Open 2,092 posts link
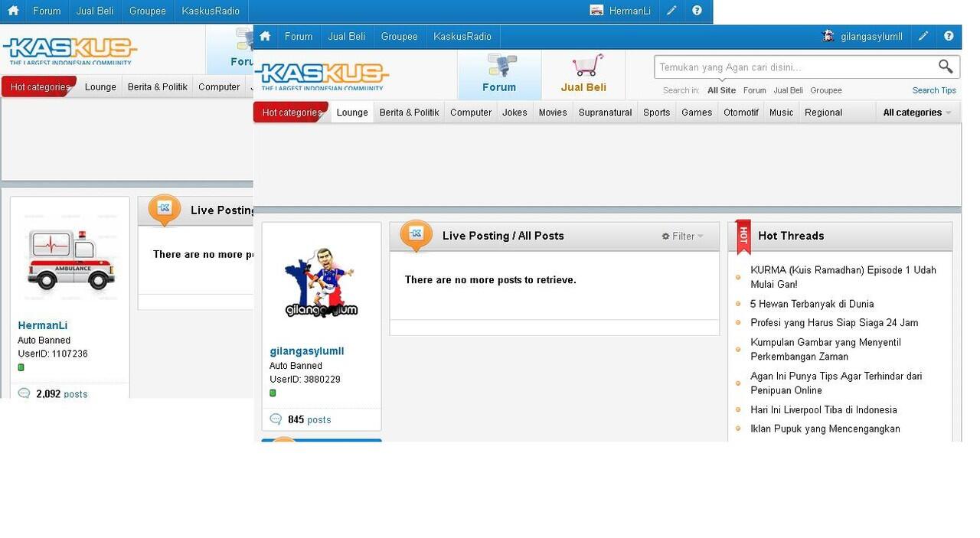Screen dimensions: 980x538 [62, 393]
